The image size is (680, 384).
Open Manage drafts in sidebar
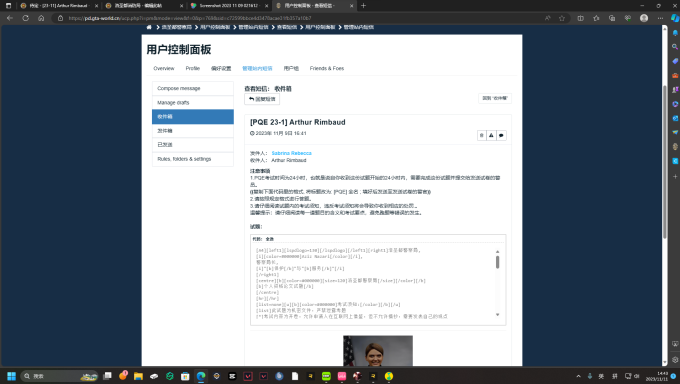[193, 102]
